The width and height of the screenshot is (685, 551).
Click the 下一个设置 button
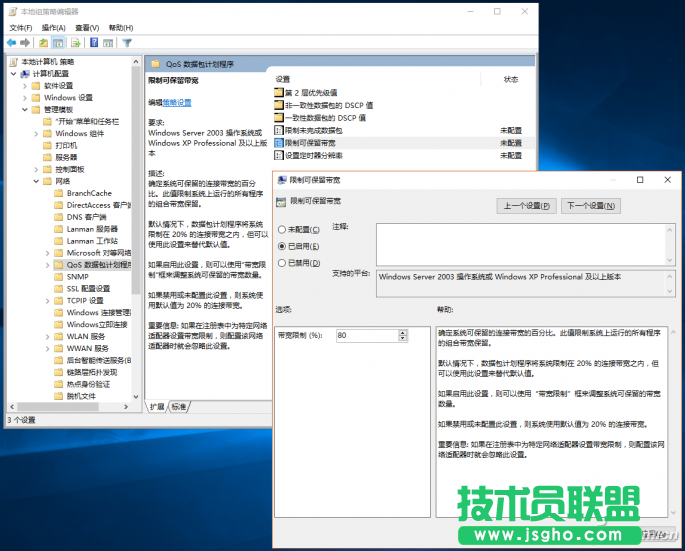(x=591, y=205)
